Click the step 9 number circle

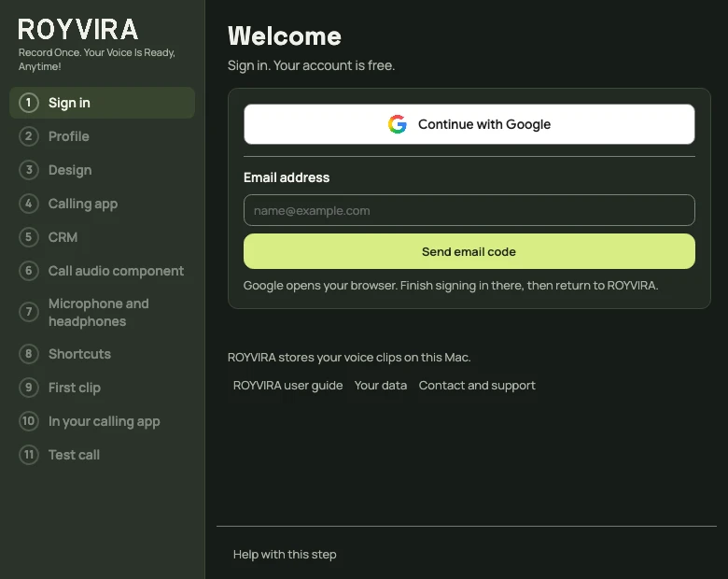coord(29,388)
